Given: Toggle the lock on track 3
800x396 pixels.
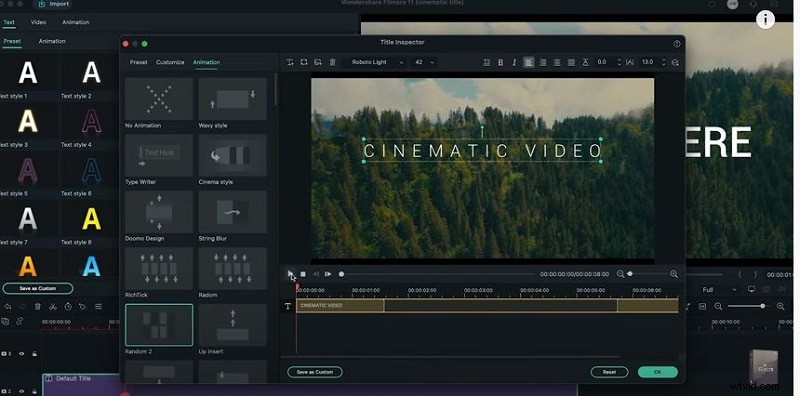Looking at the screenshot, I should click(x=35, y=354).
